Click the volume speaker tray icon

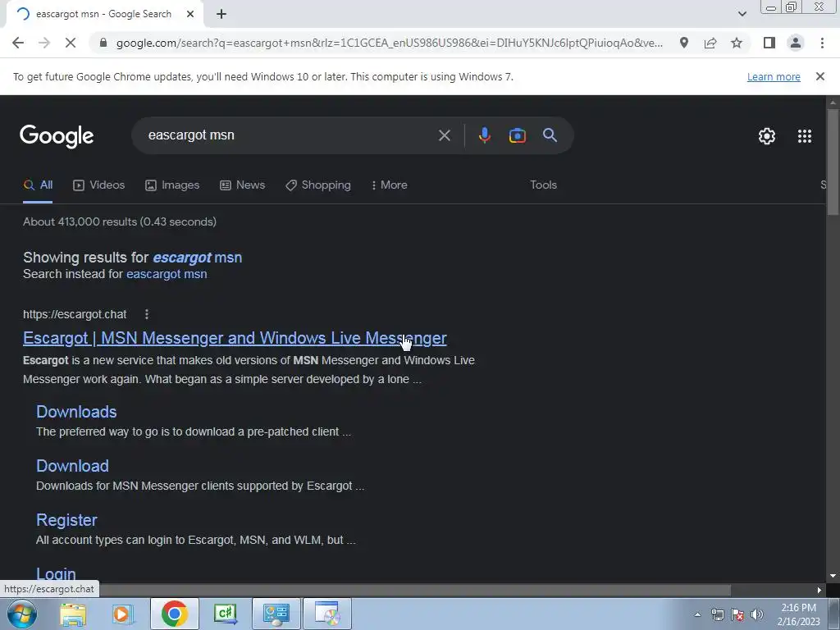click(756, 614)
